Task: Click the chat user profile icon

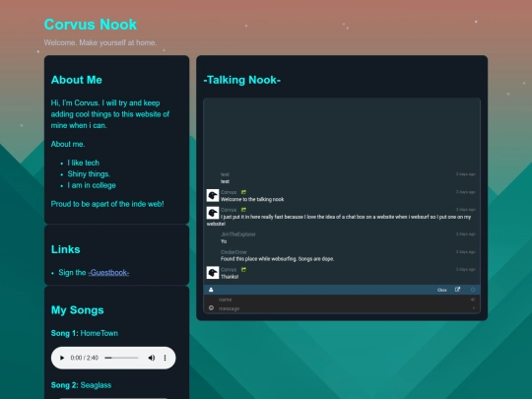Action: point(211,290)
